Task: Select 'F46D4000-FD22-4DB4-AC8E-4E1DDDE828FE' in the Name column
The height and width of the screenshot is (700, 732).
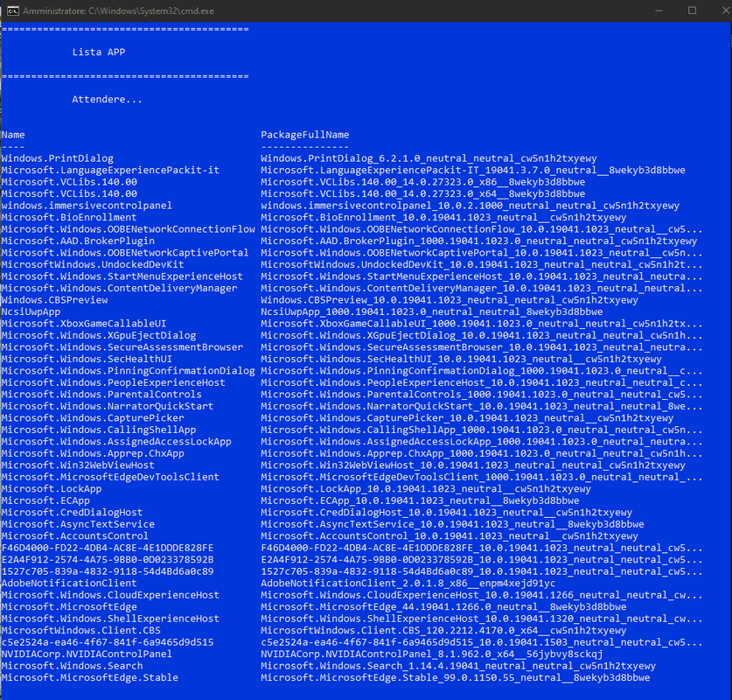Action: coord(108,548)
